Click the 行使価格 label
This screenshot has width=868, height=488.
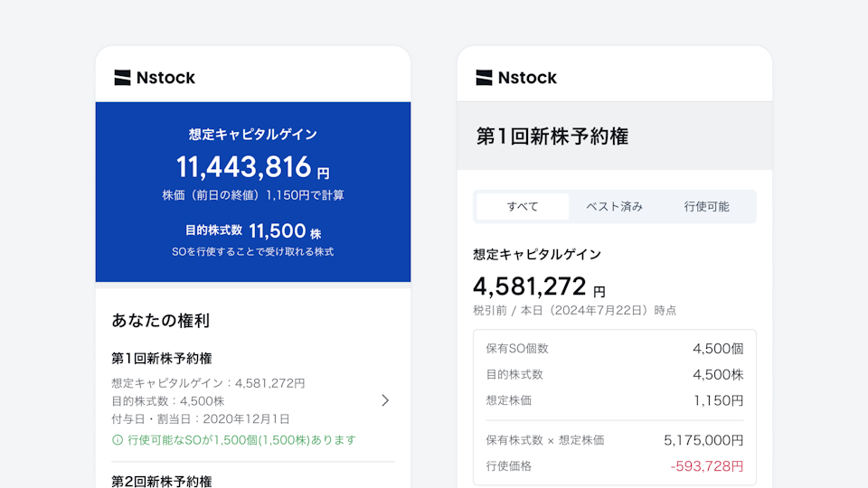coord(509,466)
